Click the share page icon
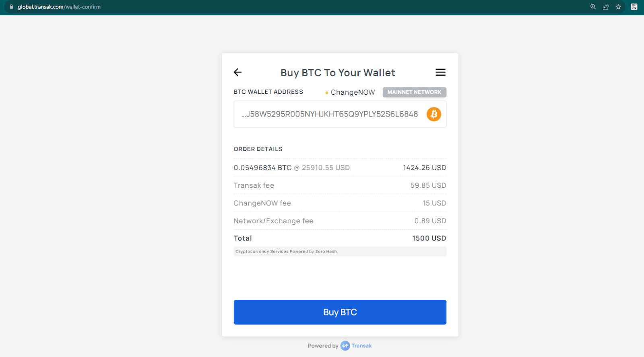The height and width of the screenshot is (357, 644). point(605,7)
